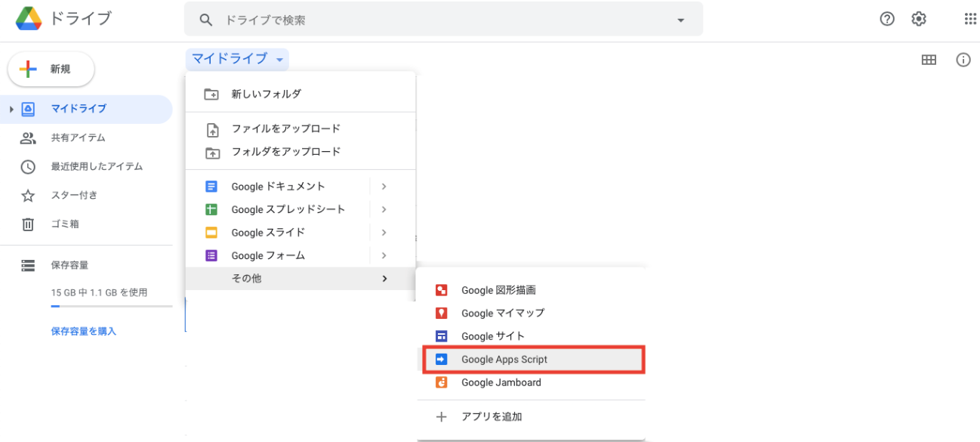Click the yellow Slides icon
Image resolution: width=980 pixels, height=442 pixels.
[211, 233]
